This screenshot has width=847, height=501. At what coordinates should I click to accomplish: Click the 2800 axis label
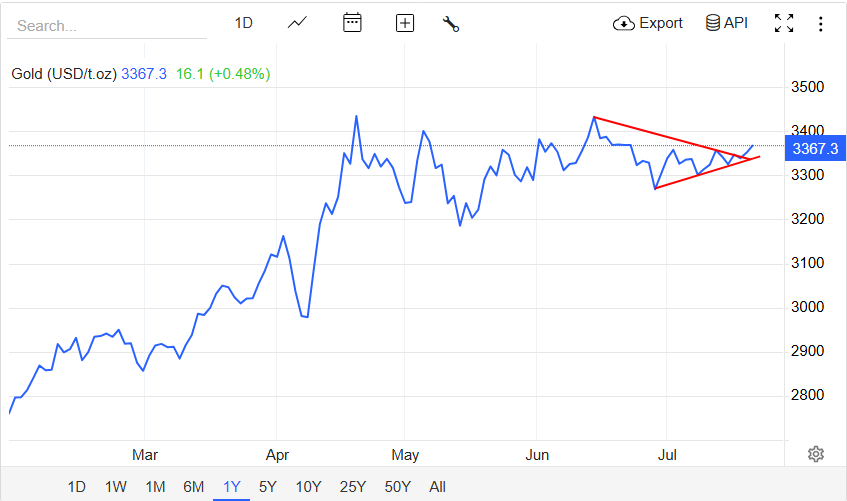click(808, 395)
